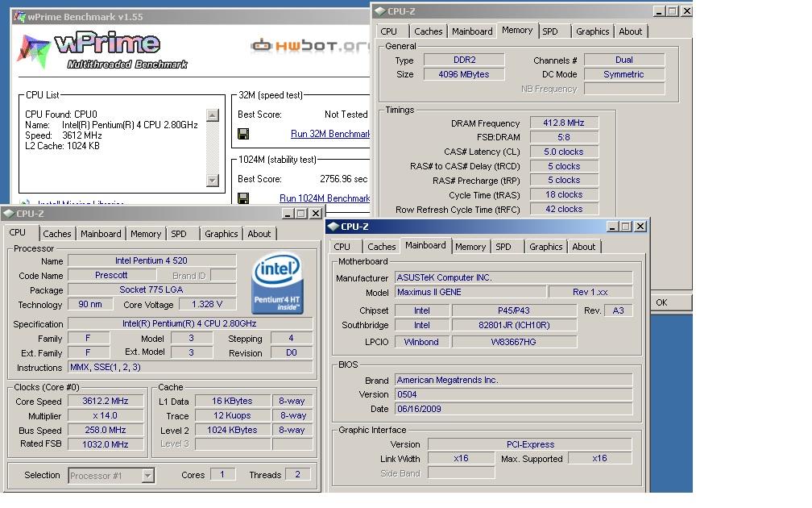Viewport: 812px width, 508px height.
Task: Switch to Caches tab in CPU window
Action: click(x=57, y=234)
